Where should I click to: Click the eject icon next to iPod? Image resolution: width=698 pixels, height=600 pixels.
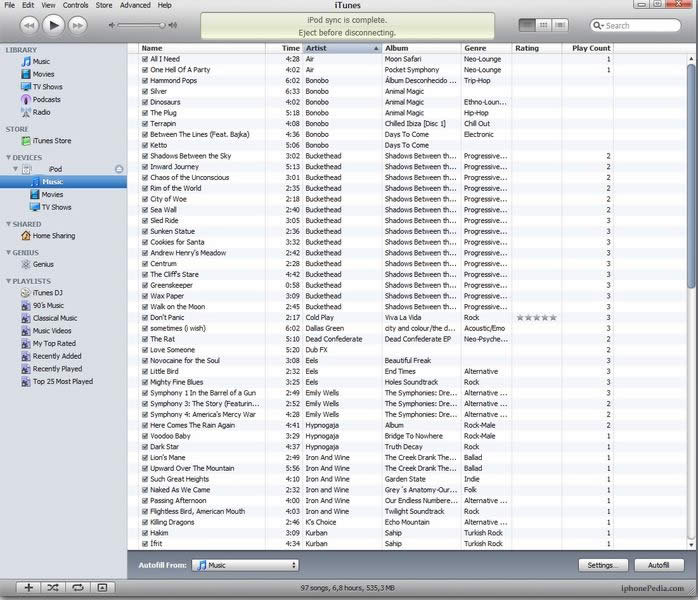(119, 169)
